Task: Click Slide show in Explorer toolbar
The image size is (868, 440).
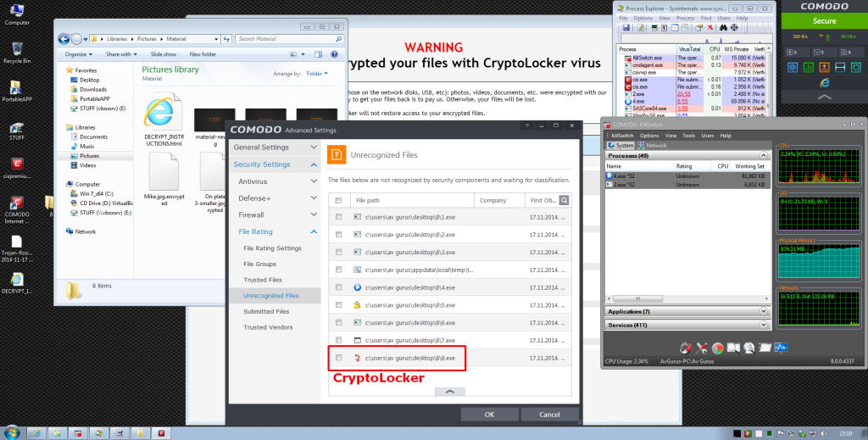Action: coord(164,54)
